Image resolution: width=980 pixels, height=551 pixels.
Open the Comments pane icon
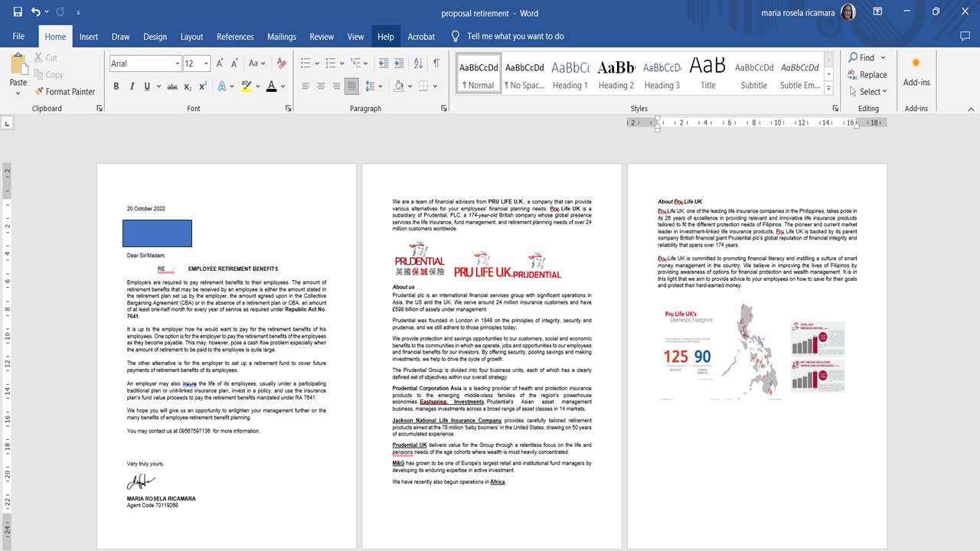[965, 36]
